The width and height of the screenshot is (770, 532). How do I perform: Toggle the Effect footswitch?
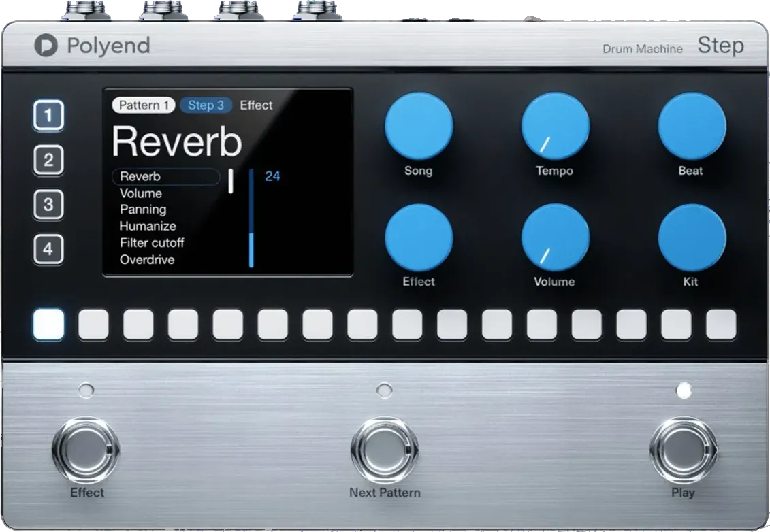point(86,450)
